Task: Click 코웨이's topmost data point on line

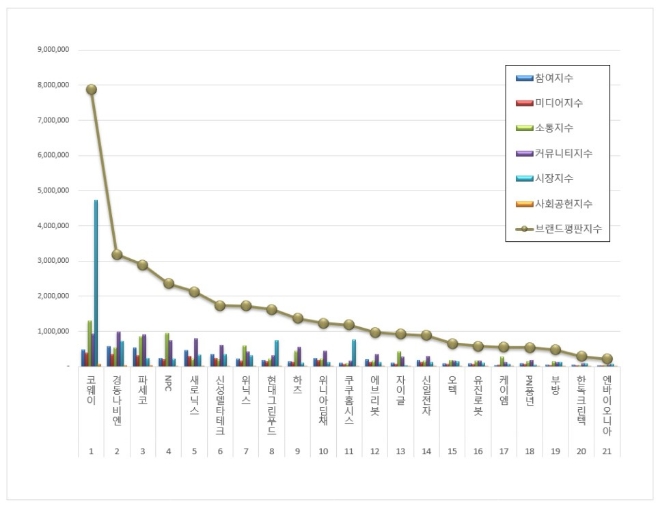Action: (91, 89)
